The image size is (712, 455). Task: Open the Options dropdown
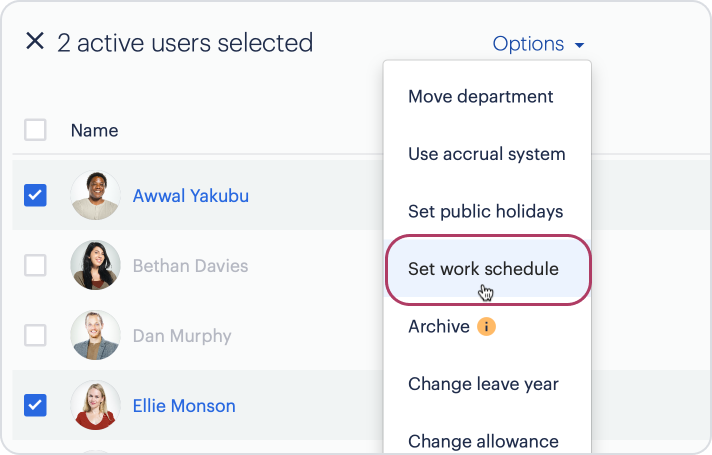coord(538,44)
